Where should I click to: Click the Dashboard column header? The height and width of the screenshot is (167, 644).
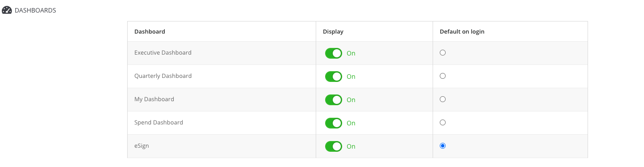150,32
